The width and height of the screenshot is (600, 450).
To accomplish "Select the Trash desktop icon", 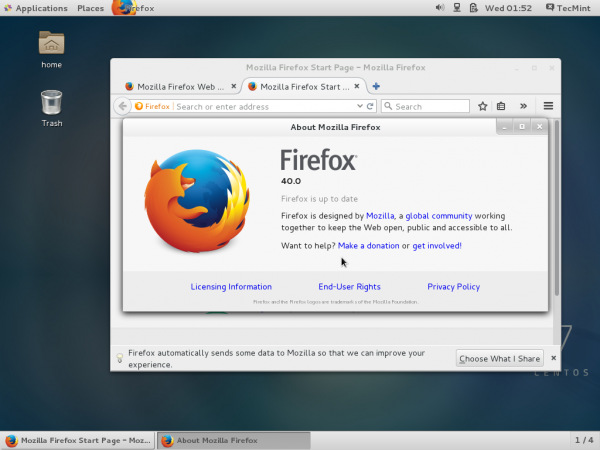I will tap(52, 108).
